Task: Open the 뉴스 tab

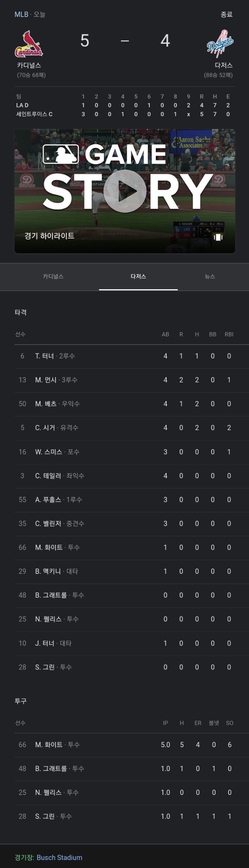Action: [210, 277]
